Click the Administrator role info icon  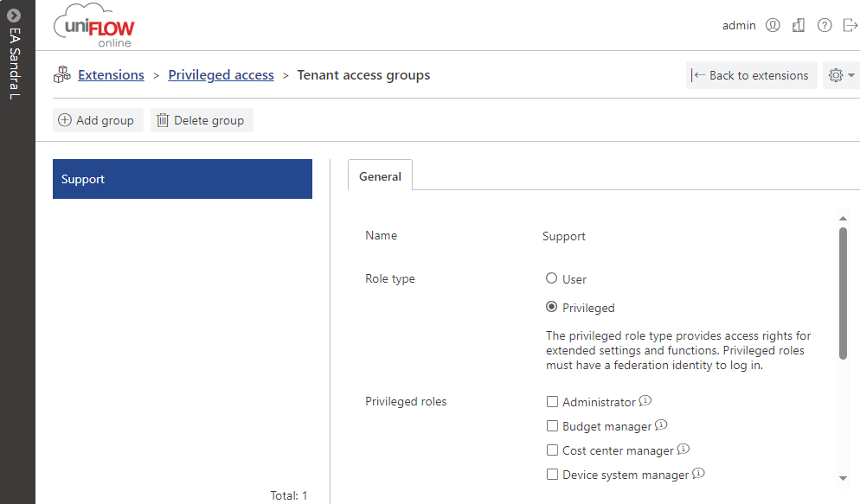coord(645,401)
